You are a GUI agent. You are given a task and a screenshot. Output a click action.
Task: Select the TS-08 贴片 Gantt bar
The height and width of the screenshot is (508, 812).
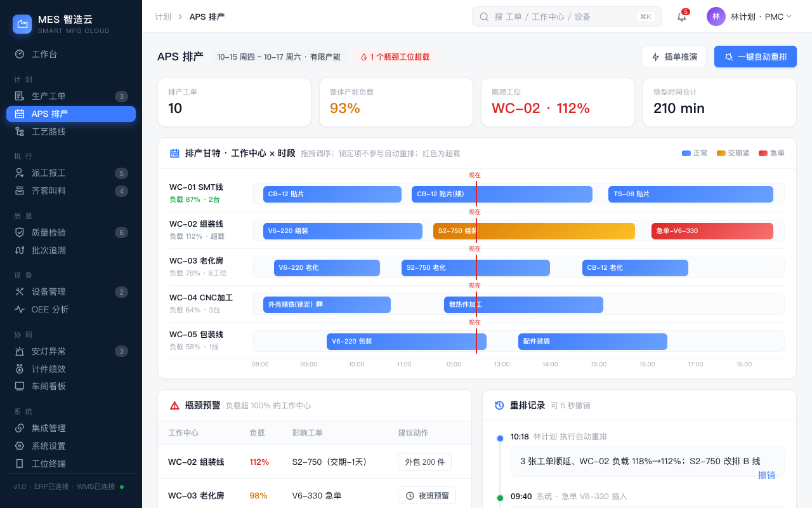point(691,194)
